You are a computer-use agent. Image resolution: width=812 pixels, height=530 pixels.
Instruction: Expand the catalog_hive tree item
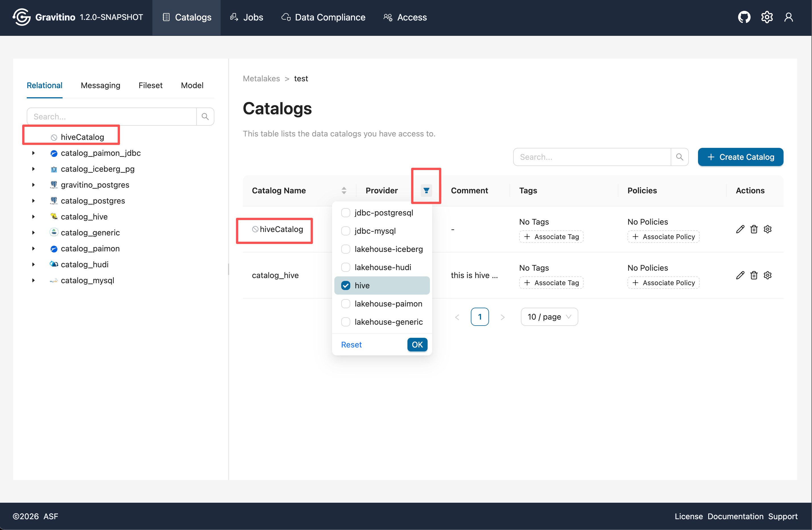[x=33, y=216]
